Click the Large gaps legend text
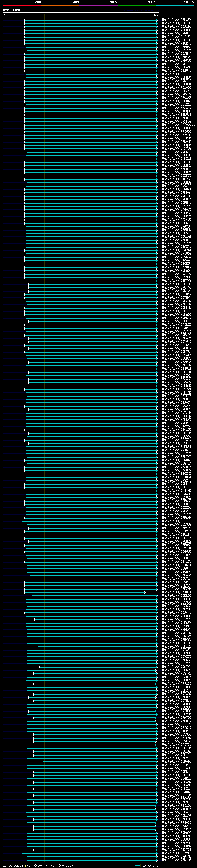This screenshot has width=197, height=868. click(x=38, y=865)
